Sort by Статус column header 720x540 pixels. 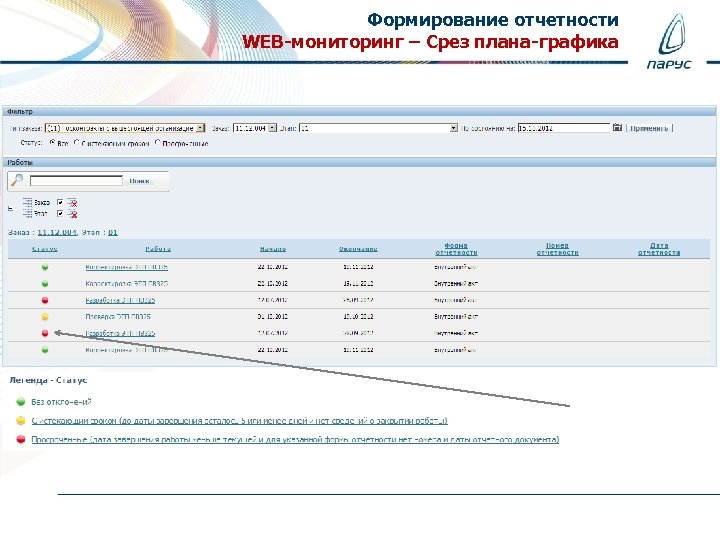pos(45,249)
